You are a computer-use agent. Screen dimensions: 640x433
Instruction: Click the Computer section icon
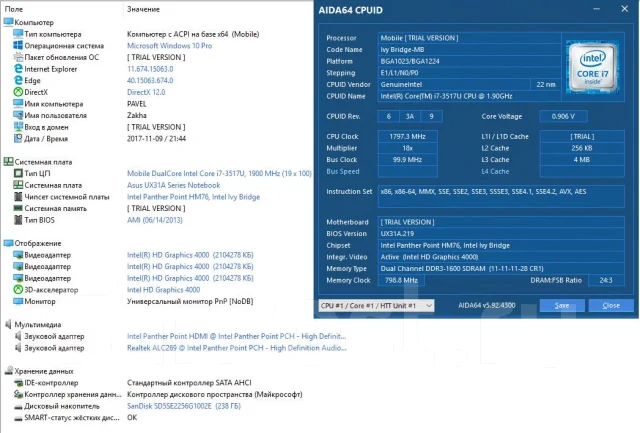point(8,22)
